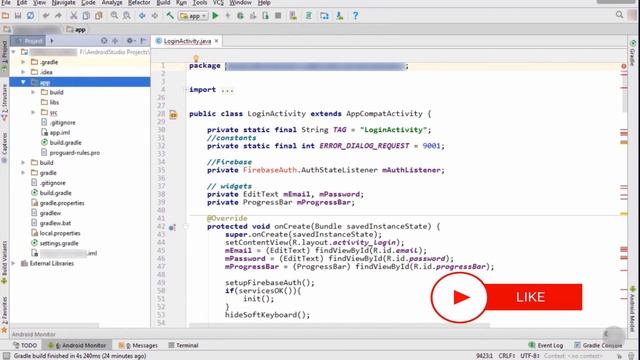The image size is (640, 360).
Task: Open the Terminal tool window
Action: pos(183,345)
